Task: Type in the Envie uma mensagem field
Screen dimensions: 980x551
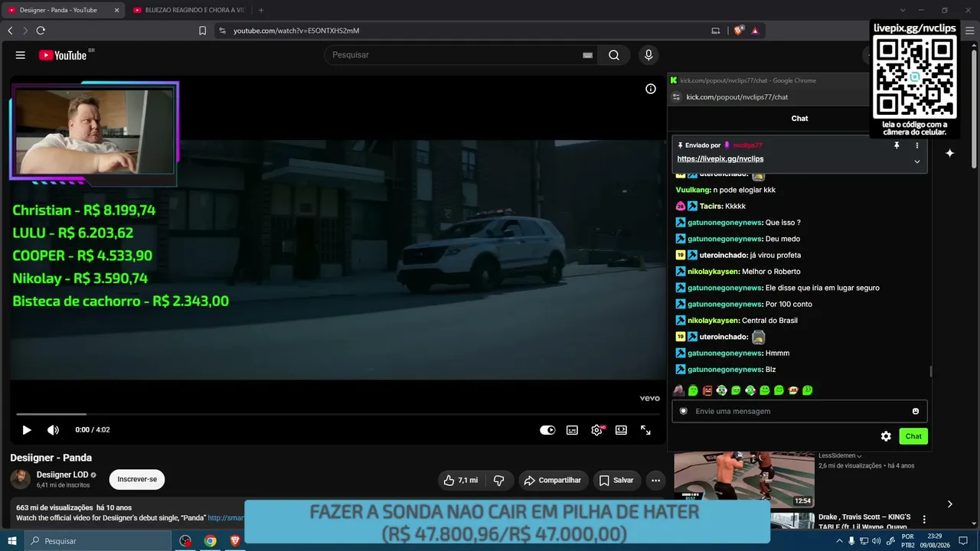Action: click(x=799, y=411)
